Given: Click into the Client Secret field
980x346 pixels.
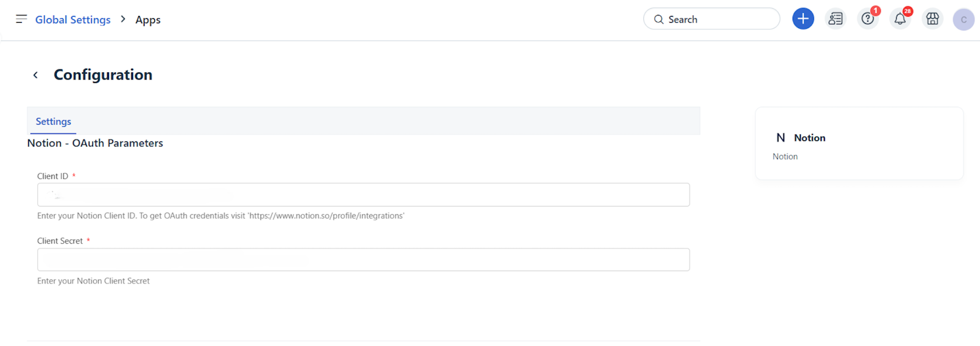Looking at the screenshot, I should click(363, 260).
